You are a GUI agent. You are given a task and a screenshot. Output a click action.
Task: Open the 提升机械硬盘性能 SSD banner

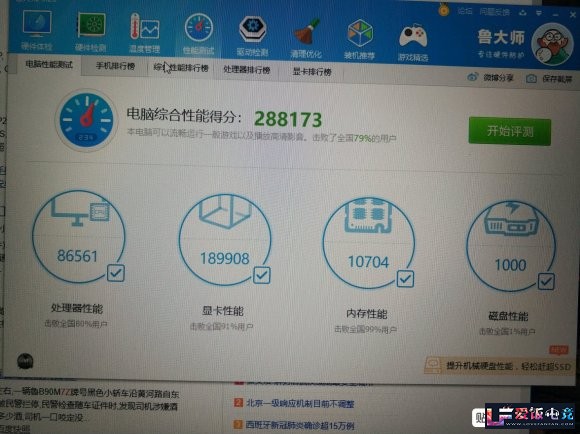pos(498,366)
